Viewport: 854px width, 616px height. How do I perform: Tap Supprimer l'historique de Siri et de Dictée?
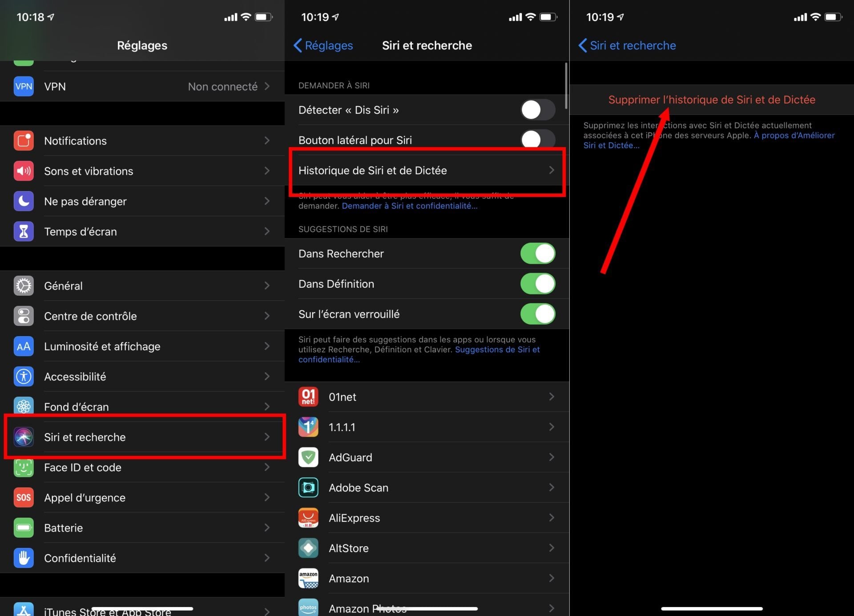(x=711, y=100)
